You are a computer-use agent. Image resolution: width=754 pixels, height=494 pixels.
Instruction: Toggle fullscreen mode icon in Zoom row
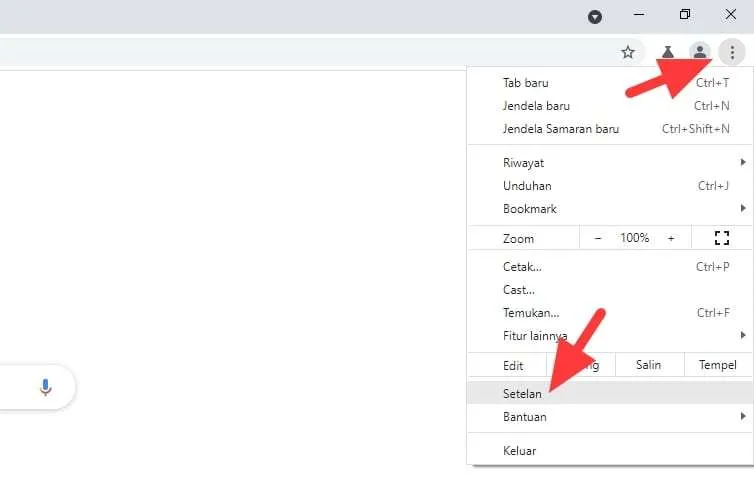[722, 238]
